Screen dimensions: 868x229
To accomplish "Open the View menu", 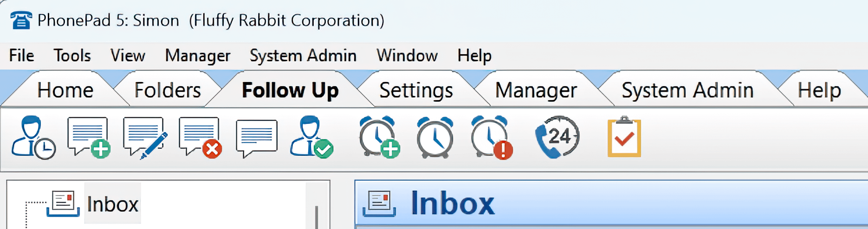I will click(128, 56).
